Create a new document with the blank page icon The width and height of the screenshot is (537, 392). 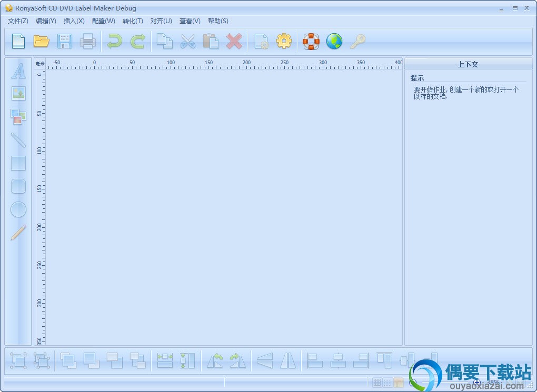click(18, 41)
